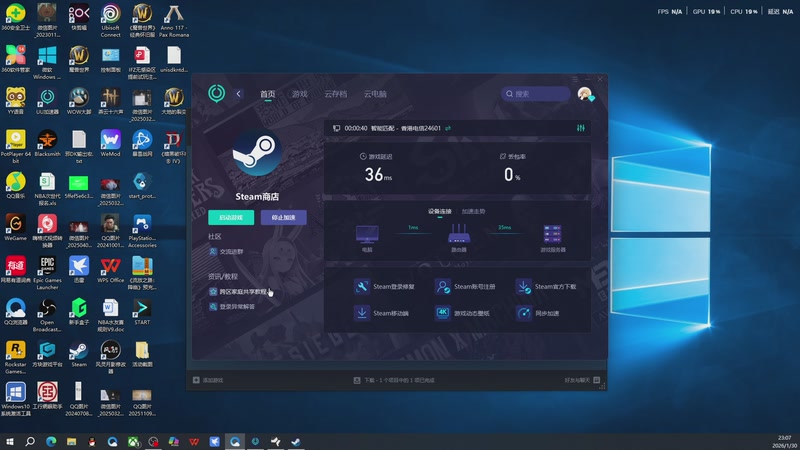This screenshot has width=800, height=450.
Task: Open the 跨区家庭共享教程 tutorial link
Action: (x=238, y=292)
